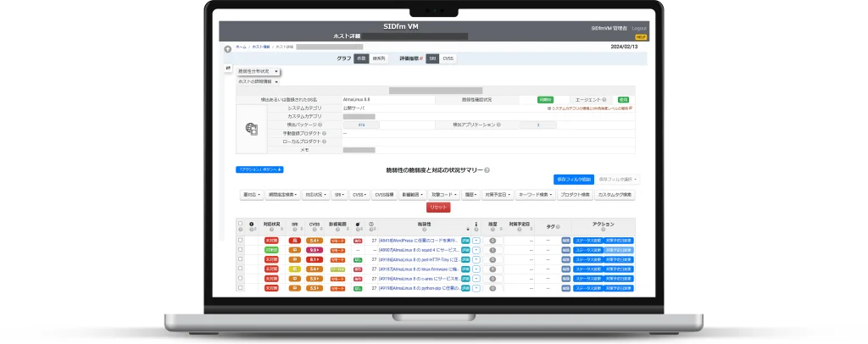Click the host device icon in details table
Viewport: 868px width, 344px height.
click(x=251, y=129)
